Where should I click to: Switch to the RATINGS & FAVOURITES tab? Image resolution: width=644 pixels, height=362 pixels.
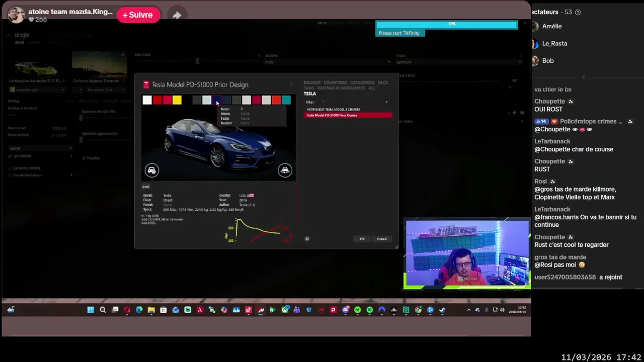[x=341, y=88]
